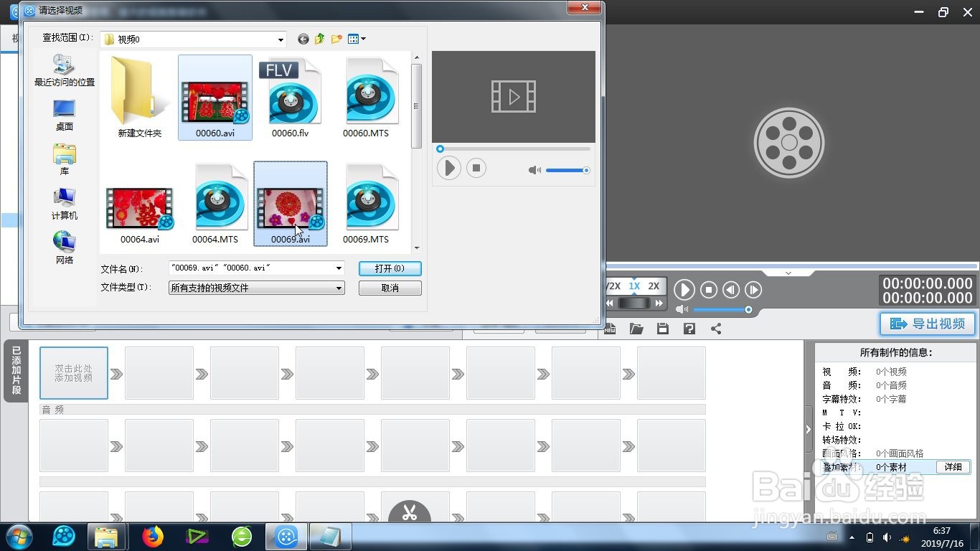Collapse the info panel side arrow
The height and width of the screenshot is (551, 980).
[x=809, y=430]
